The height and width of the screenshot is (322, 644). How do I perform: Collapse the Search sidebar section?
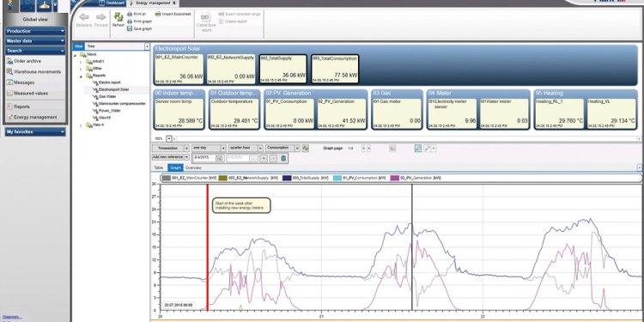click(35, 51)
